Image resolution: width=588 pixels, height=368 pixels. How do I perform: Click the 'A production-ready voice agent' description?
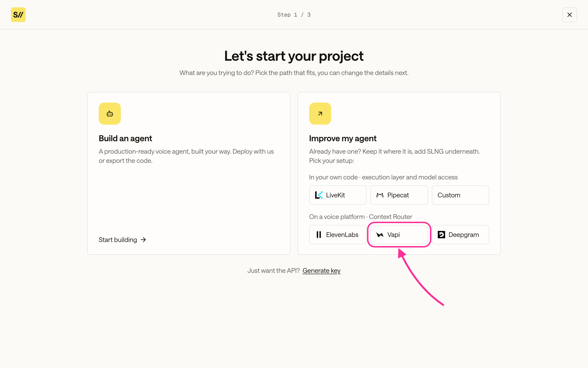coord(186,156)
